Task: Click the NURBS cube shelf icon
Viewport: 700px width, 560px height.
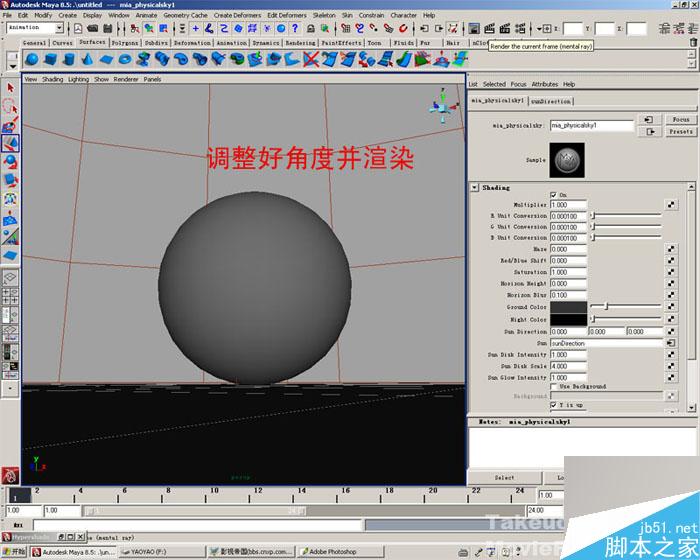Action: click(x=50, y=59)
